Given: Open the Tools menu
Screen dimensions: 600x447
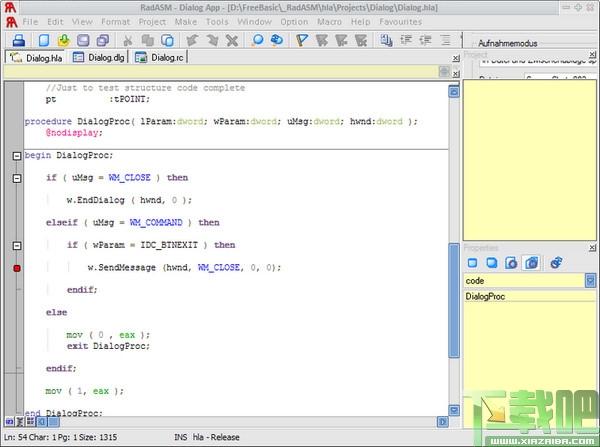Looking at the screenshot, I should (x=217, y=22).
